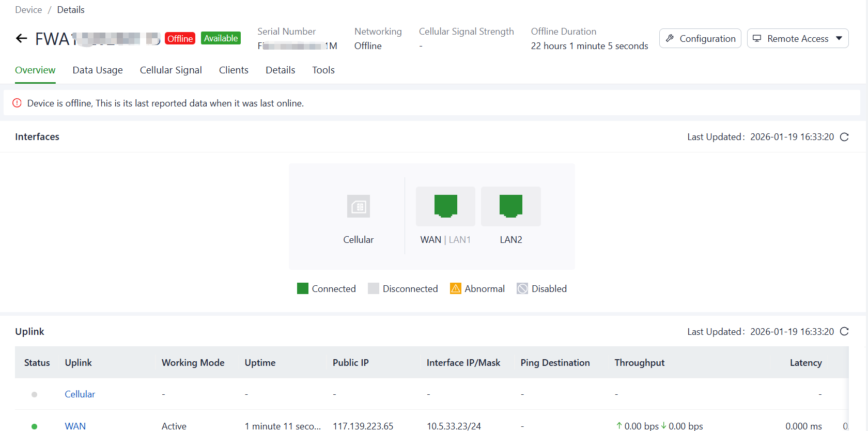
Task: Click the Disabled legend icon
Action: pyautogui.click(x=522, y=288)
